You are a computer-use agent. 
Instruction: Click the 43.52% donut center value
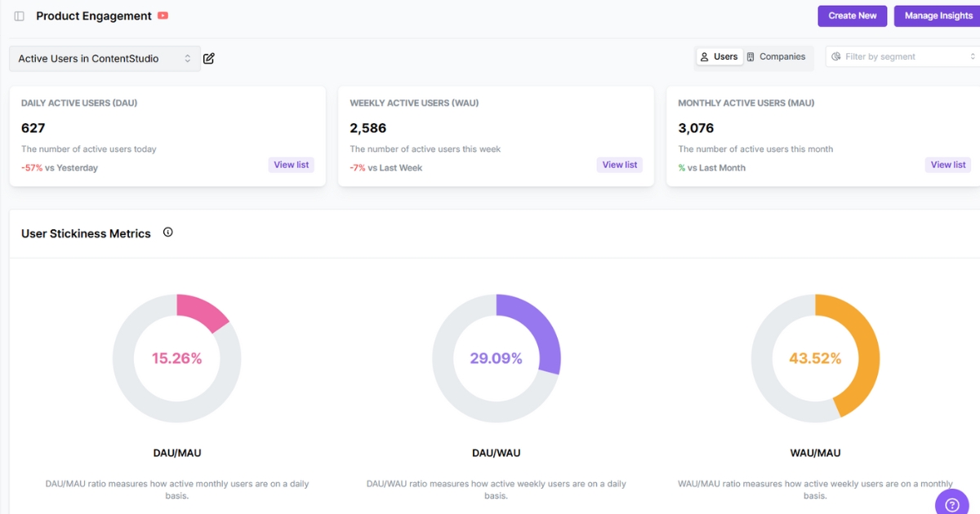click(x=815, y=358)
